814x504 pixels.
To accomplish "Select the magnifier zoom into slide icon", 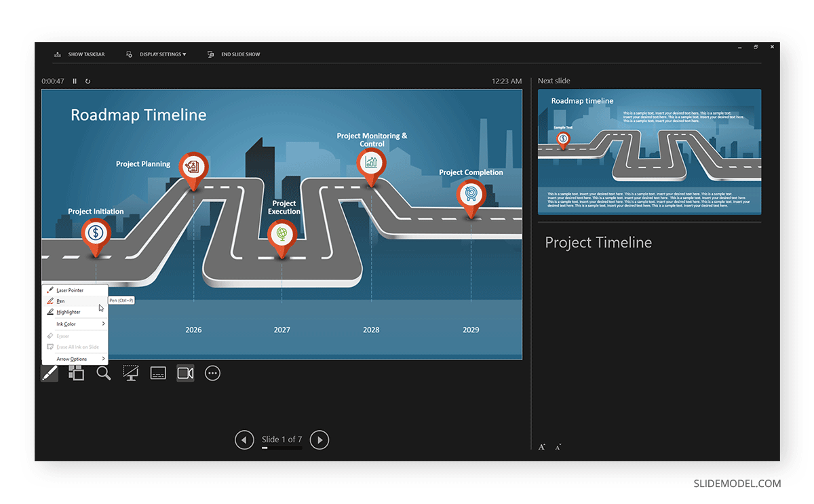I will tap(104, 373).
